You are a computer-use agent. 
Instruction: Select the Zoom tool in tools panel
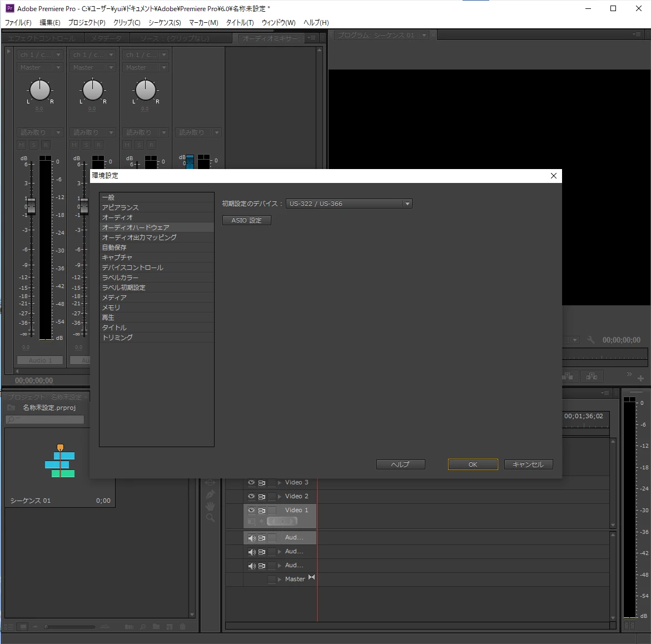coord(210,518)
